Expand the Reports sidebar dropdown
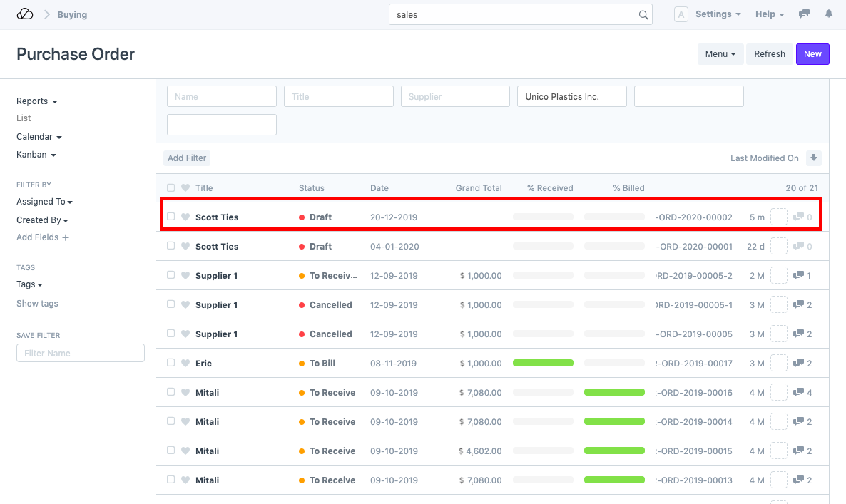The width and height of the screenshot is (846, 504). [36, 101]
